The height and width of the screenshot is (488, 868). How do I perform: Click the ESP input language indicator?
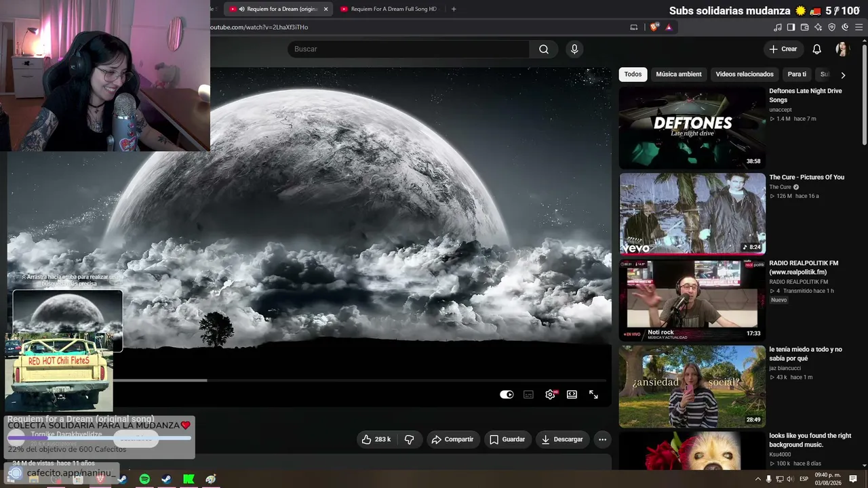click(804, 479)
